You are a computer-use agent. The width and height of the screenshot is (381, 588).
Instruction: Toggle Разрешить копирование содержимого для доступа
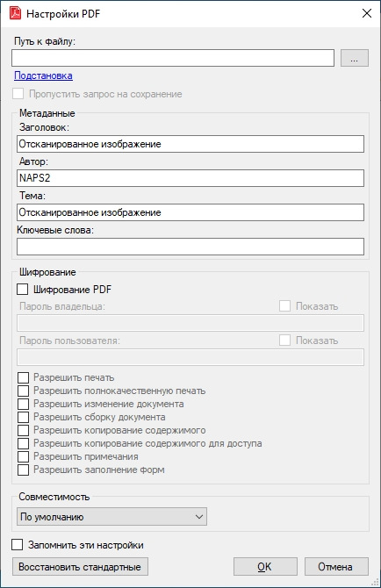pyautogui.click(x=23, y=443)
